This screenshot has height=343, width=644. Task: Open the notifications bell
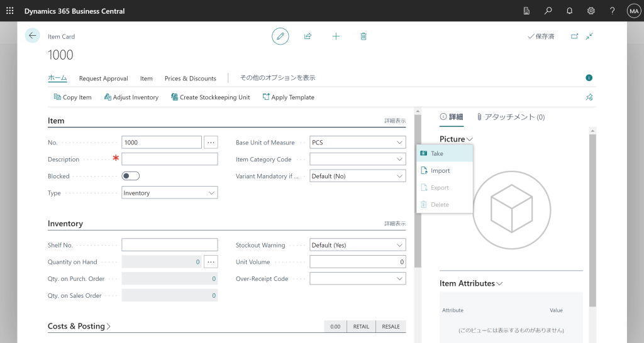point(569,11)
